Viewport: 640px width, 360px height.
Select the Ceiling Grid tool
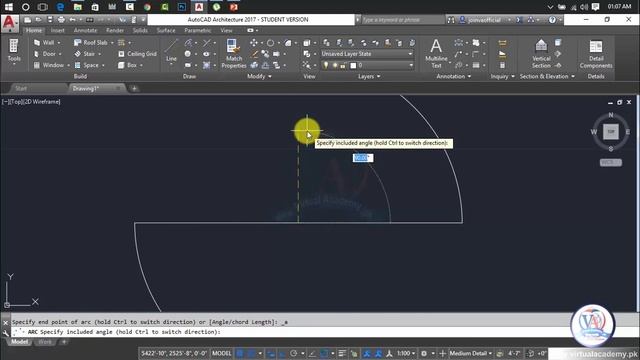138,54
